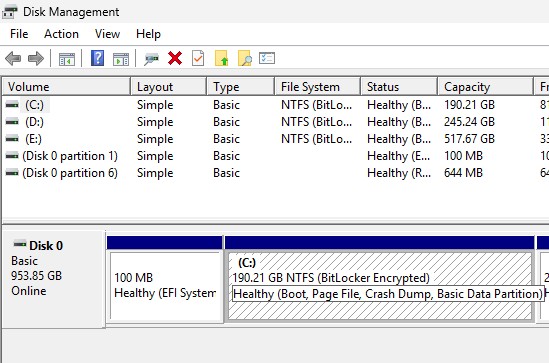Click the Forward arrow toolbar icon

pos(36,58)
